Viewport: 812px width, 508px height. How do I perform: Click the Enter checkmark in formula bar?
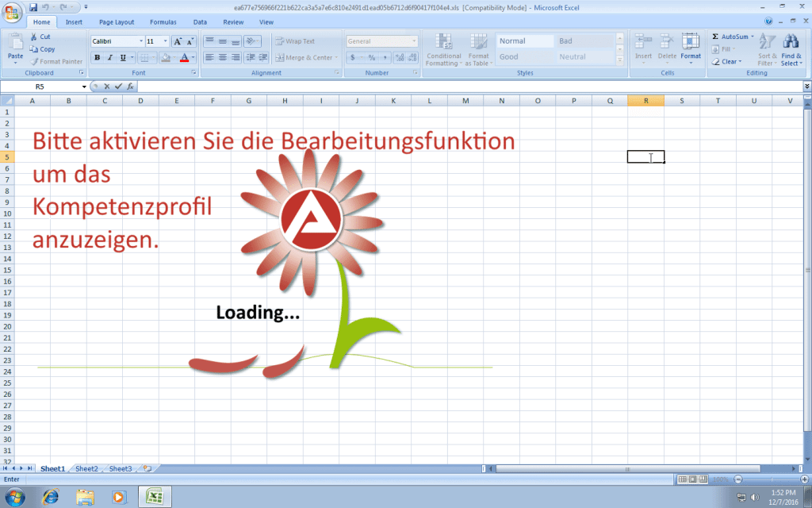119,87
